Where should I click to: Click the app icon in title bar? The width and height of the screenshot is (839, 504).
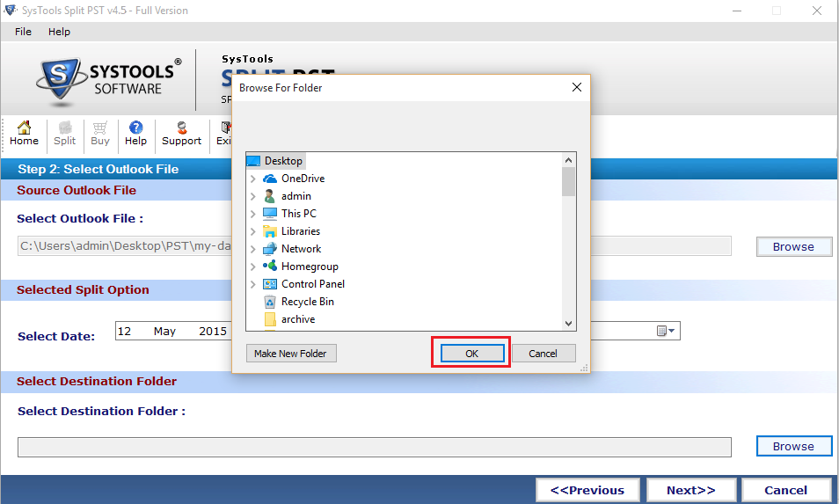point(11,11)
